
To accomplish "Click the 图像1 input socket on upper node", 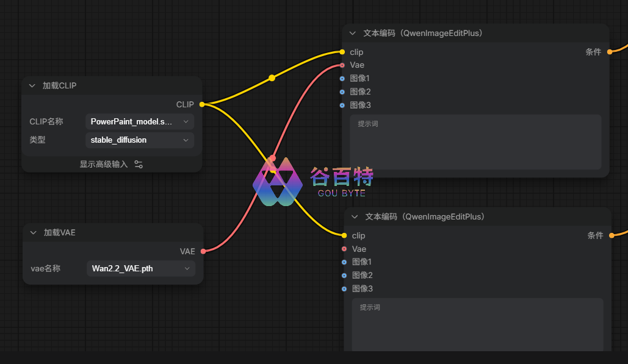I will [342, 79].
